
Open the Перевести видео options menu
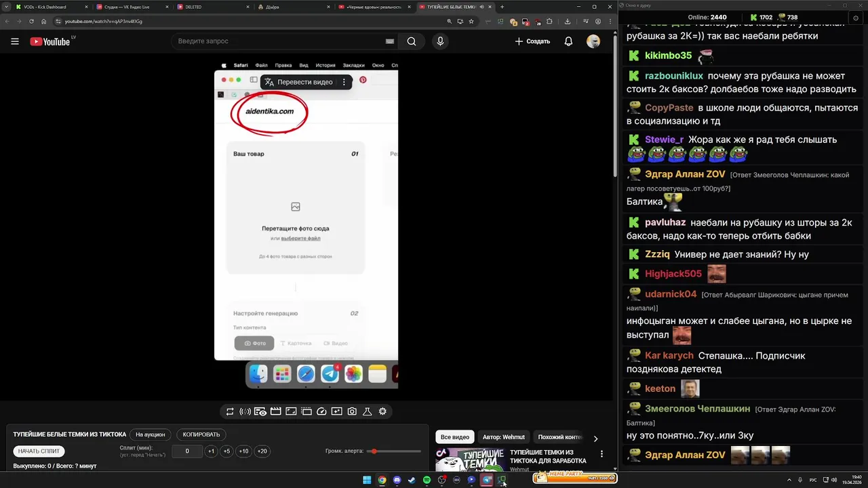coord(344,82)
